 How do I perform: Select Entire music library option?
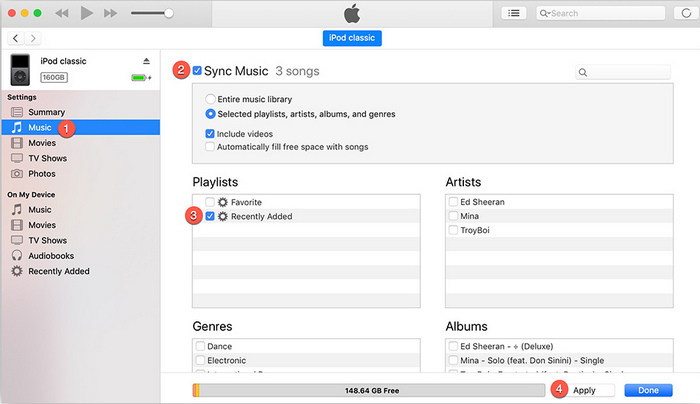[x=210, y=99]
